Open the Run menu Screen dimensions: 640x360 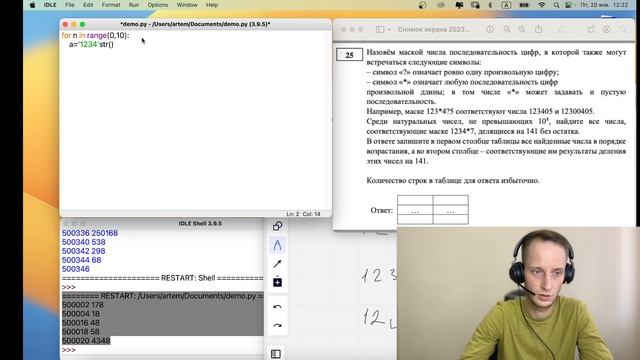134,5
